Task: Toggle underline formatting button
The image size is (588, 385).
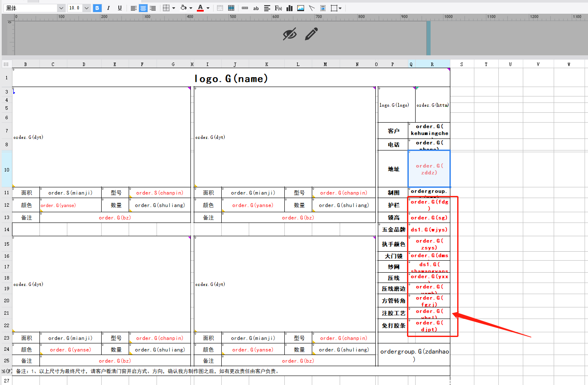Action: click(x=120, y=8)
